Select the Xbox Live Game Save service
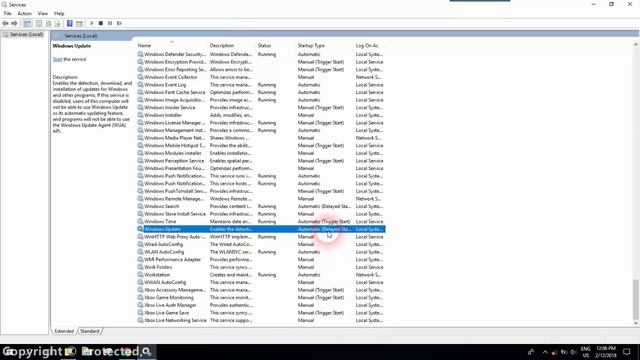 [261, 313]
